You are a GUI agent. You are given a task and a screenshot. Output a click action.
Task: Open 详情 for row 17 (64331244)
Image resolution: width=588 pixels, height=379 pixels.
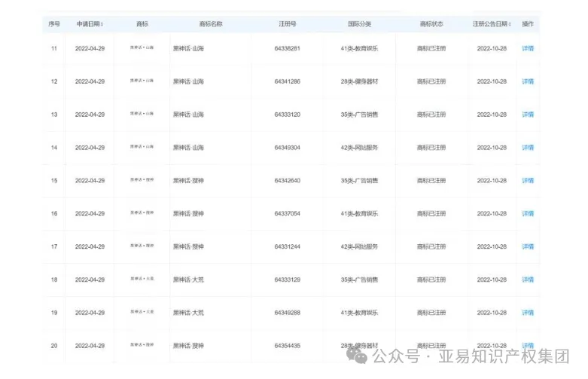click(x=528, y=246)
